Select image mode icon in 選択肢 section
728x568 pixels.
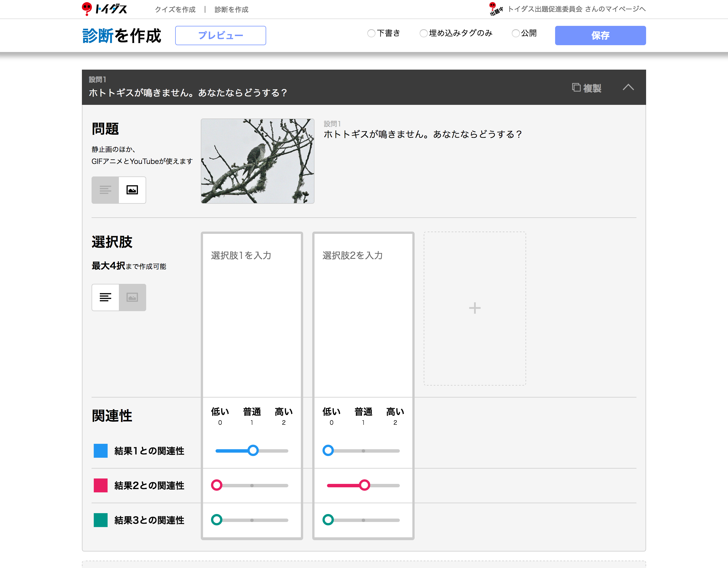click(x=132, y=297)
